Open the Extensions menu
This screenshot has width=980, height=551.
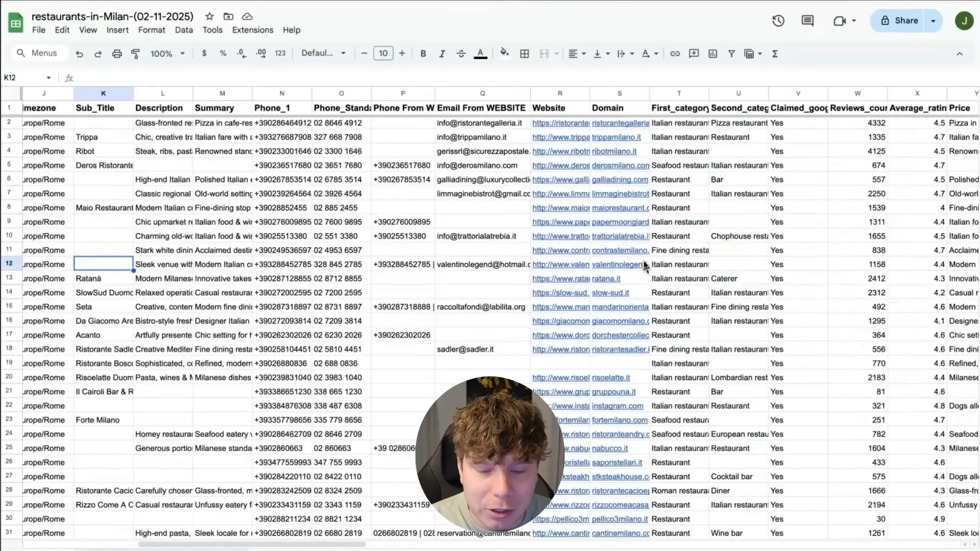252,30
